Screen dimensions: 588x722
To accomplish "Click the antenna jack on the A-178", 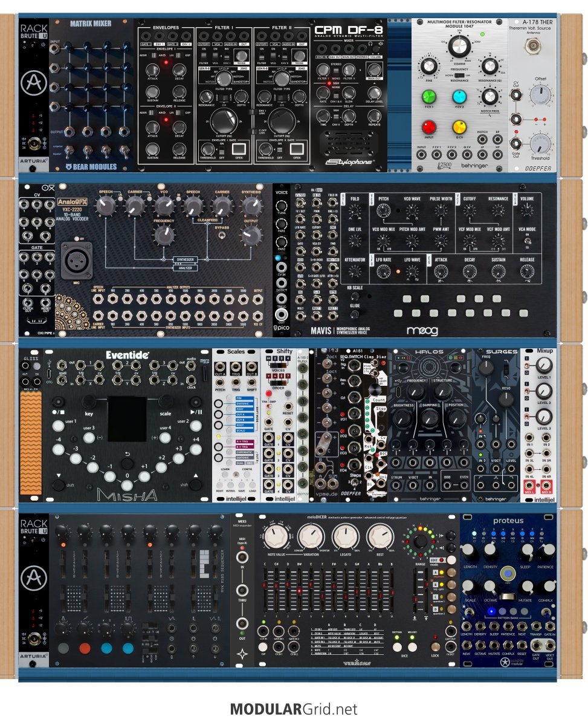I will (533, 45).
